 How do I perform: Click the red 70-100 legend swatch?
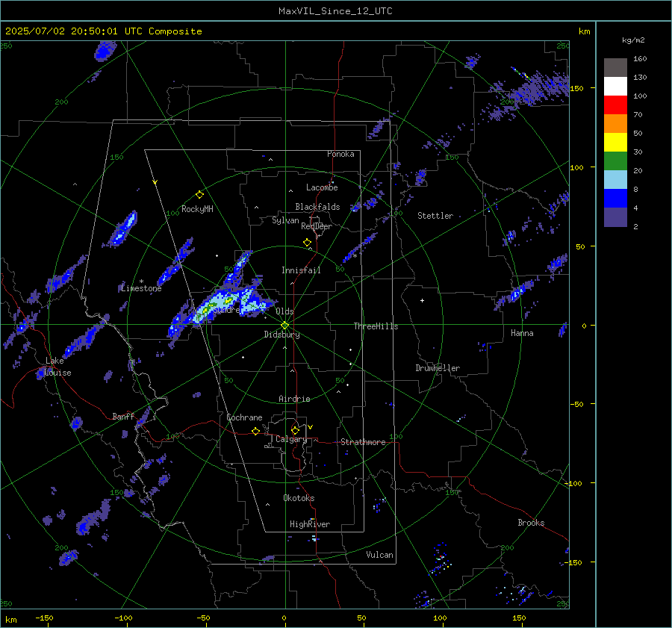pyautogui.click(x=615, y=105)
